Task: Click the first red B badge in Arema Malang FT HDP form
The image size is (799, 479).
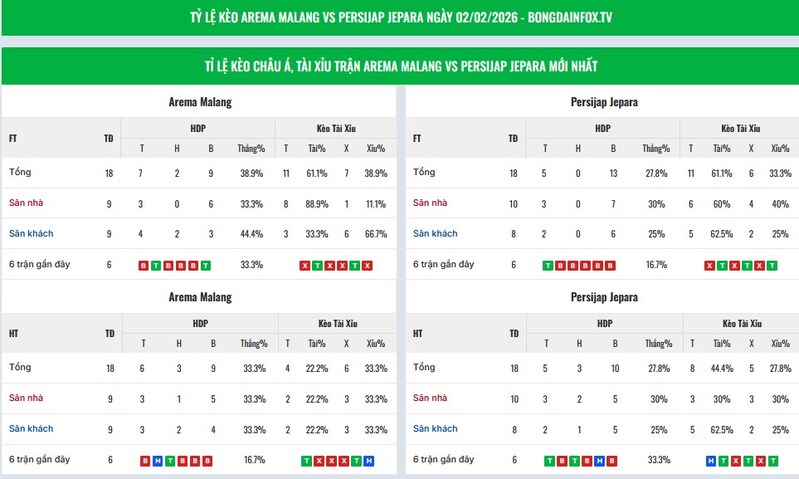Action: coord(143,265)
